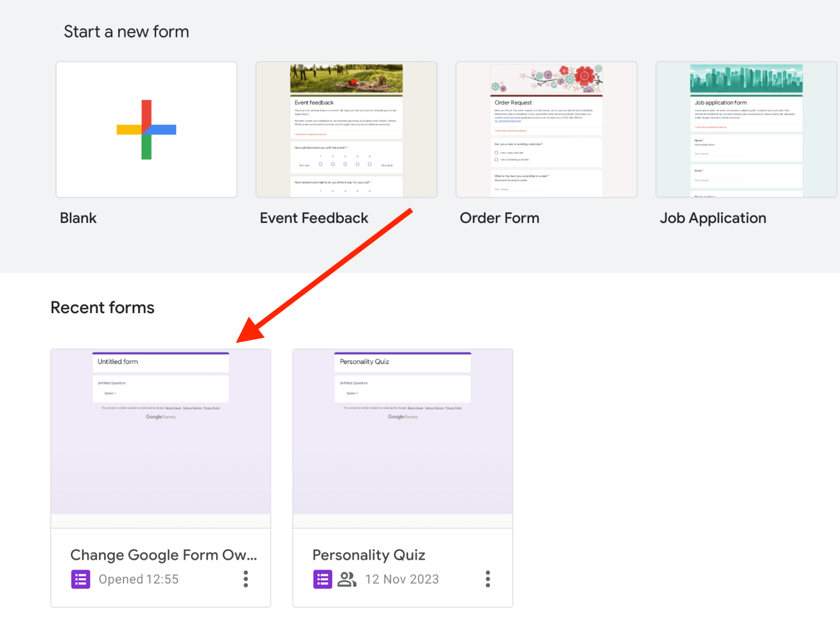Viewport: 840px width, 637px height.
Task: Select a satisfaction rating circle in the Event Feedback preview
Action: tap(321, 164)
